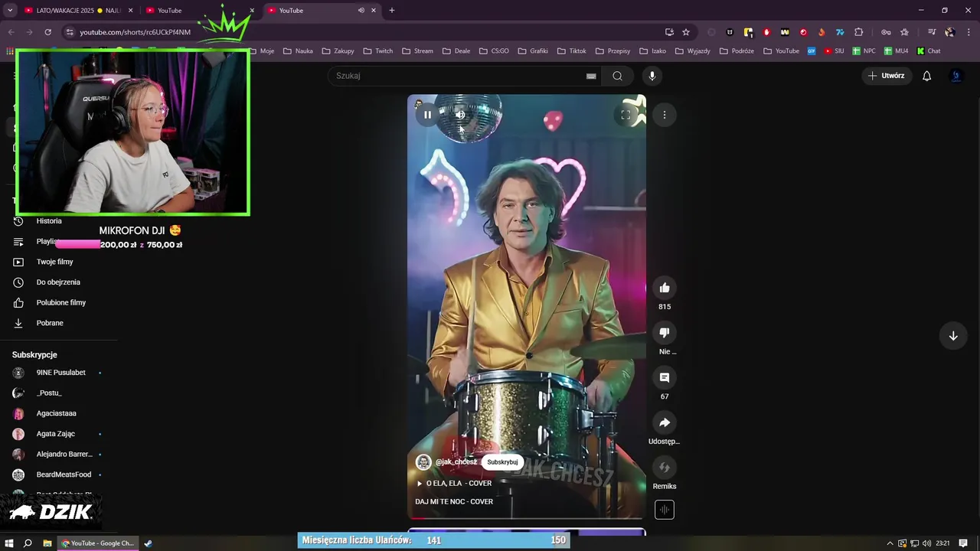Viewport: 980px width, 551px height.
Task: Open the 9INE Pusulabet subscription
Action: [x=59, y=373]
